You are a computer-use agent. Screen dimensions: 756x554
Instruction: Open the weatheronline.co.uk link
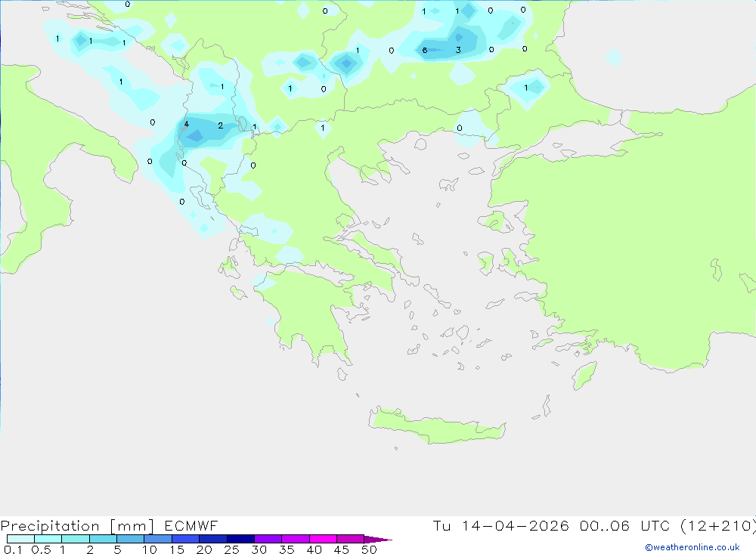(692, 547)
